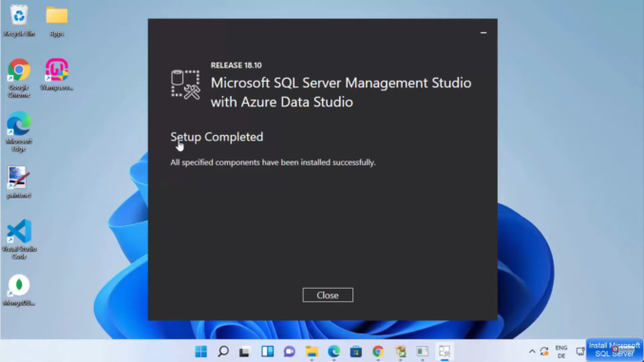The width and height of the screenshot is (644, 362).
Task: Click 'All specified components have been installed successfully' text
Action: pyautogui.click(x=273, y=162)
